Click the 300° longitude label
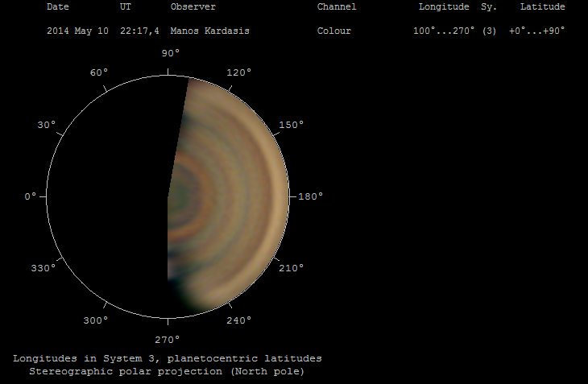The height and width of the screenshot is (384, 588). tap(96, 320)
